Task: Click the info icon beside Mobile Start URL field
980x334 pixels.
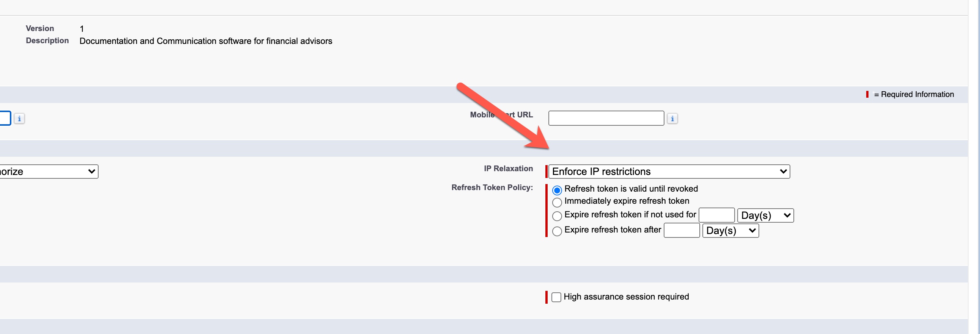Action: (672, 119)
